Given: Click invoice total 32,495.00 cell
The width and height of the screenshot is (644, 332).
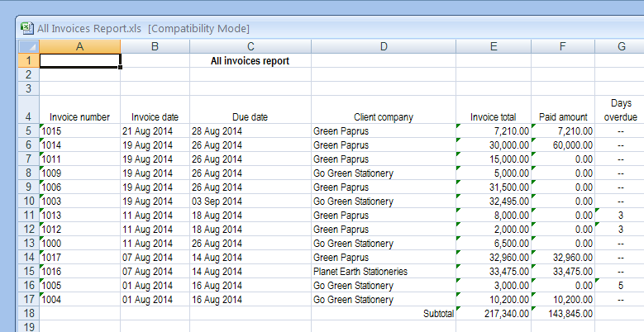Looking at the screenshot, I should click(494, 201).
